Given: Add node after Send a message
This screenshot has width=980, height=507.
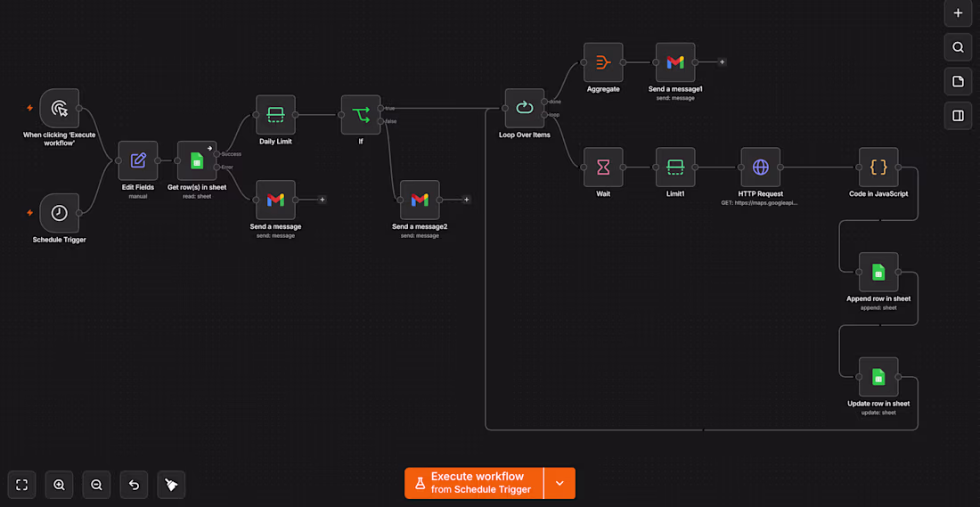Looking at the screenshot, I should 323,200.
